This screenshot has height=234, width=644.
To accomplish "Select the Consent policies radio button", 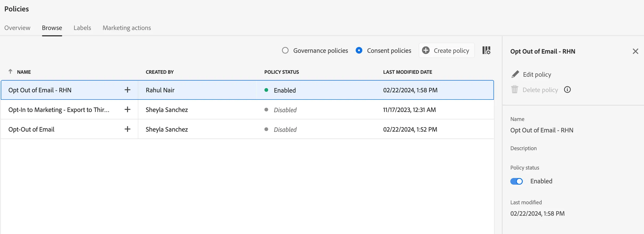I will pyautogui.click(x=359, y=50).
